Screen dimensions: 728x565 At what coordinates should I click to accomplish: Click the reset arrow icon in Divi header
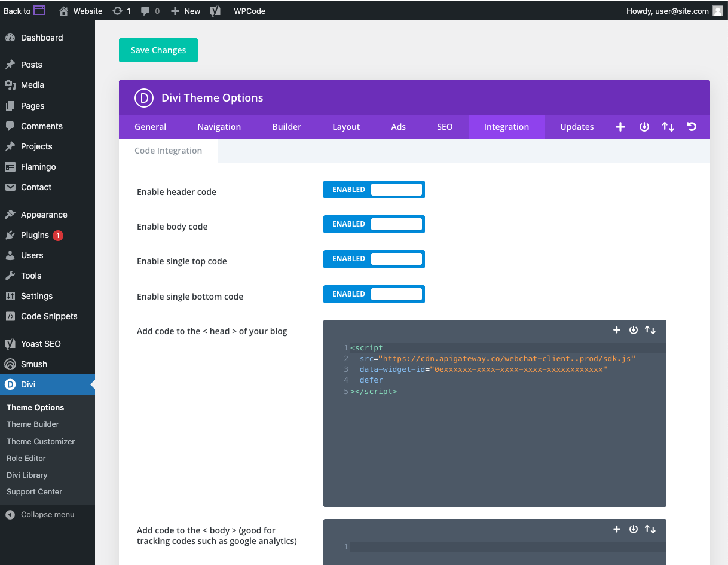(x=692, y=127)
